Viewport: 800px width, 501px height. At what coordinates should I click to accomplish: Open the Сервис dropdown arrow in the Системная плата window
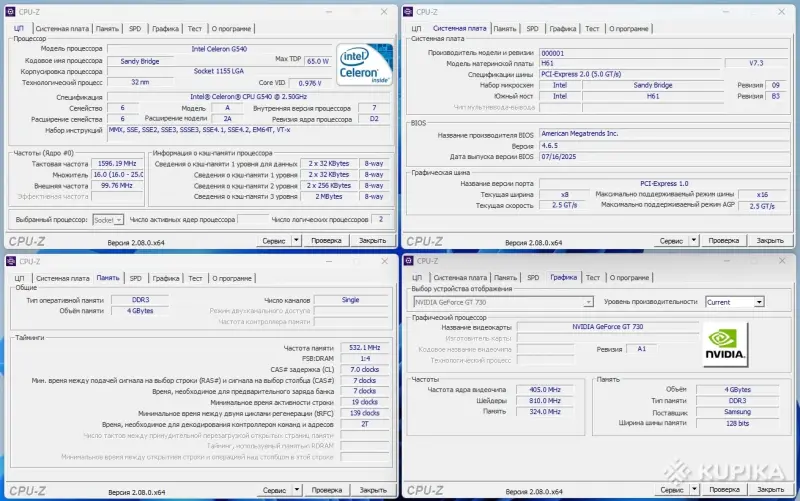point(694,240)
